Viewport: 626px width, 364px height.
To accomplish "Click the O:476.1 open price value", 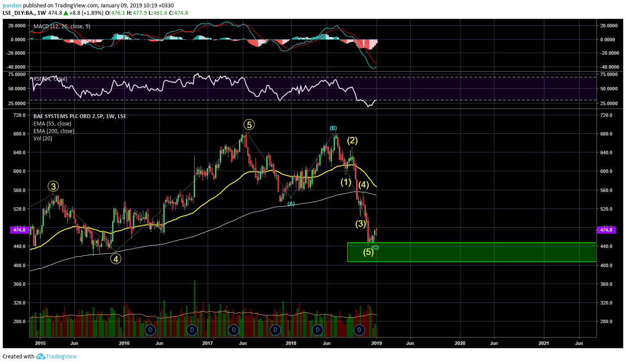I will (x=116, y=13).
